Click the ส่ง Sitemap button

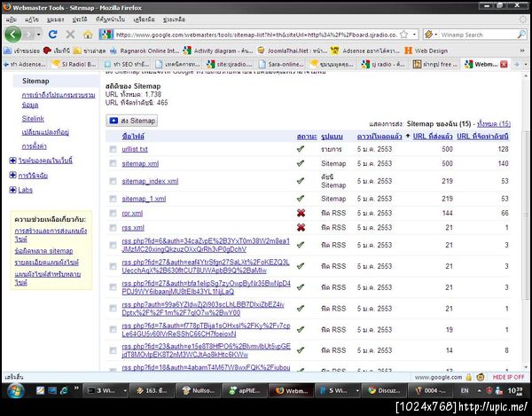tap(131, 121)
